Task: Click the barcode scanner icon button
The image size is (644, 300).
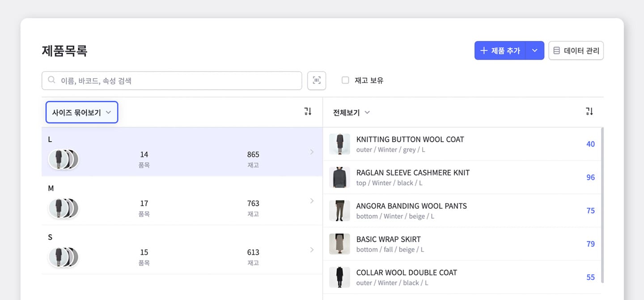Action: 317,80
